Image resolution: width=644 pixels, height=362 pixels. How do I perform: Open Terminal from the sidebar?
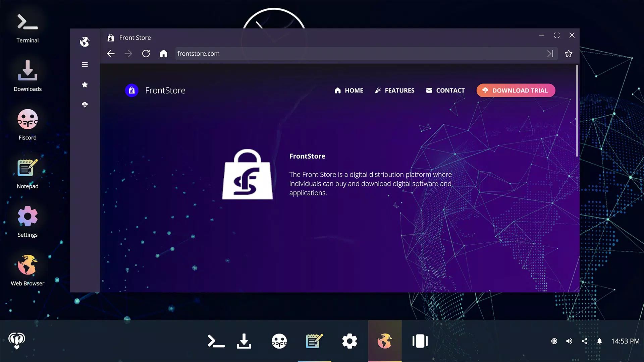pos(27,27)
